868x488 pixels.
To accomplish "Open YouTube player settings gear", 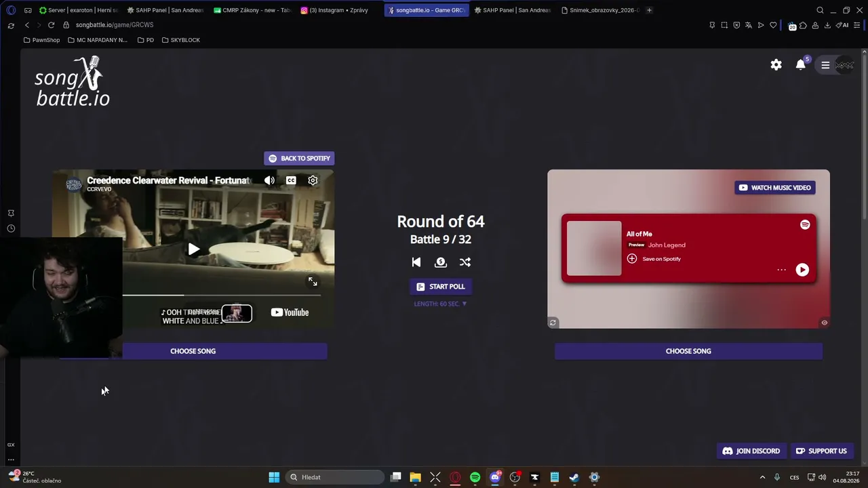I will coord(313,180).
